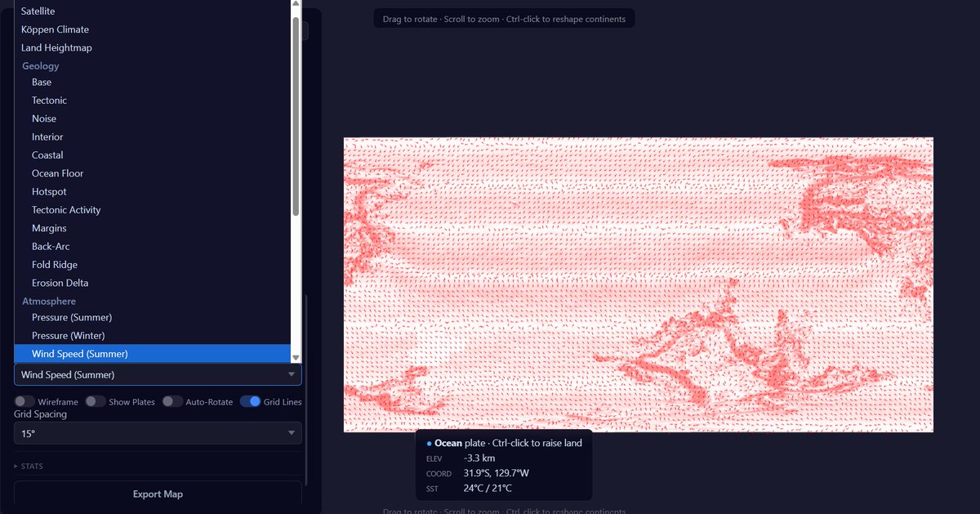Viewport: 980px width, 514px height.
Task: Choose Köppen Climate from the list
Action: (153, 29)
